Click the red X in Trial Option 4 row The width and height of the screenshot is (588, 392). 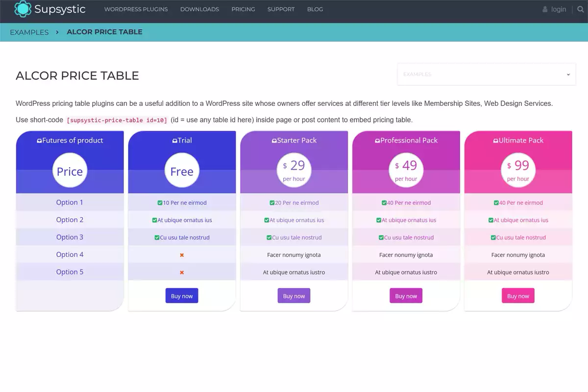coord(182,255)
